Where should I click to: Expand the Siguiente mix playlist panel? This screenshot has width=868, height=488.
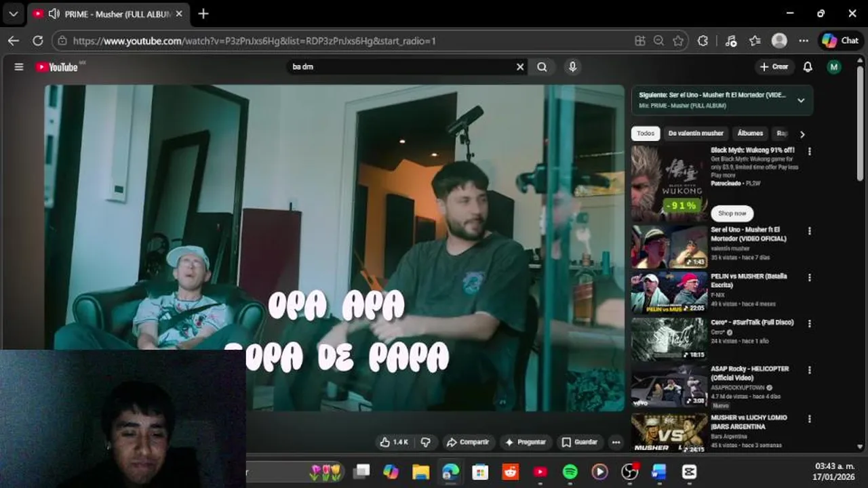point(801,100)
